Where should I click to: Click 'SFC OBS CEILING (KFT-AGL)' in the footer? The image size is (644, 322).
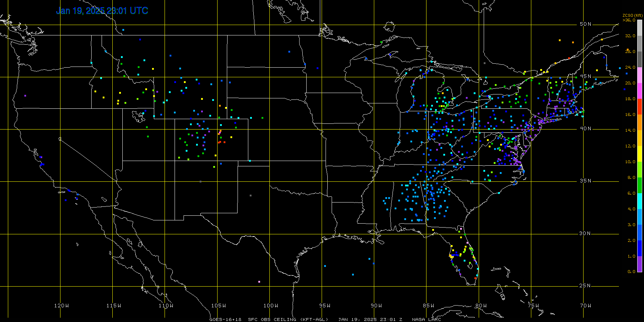tap(288, 319)
